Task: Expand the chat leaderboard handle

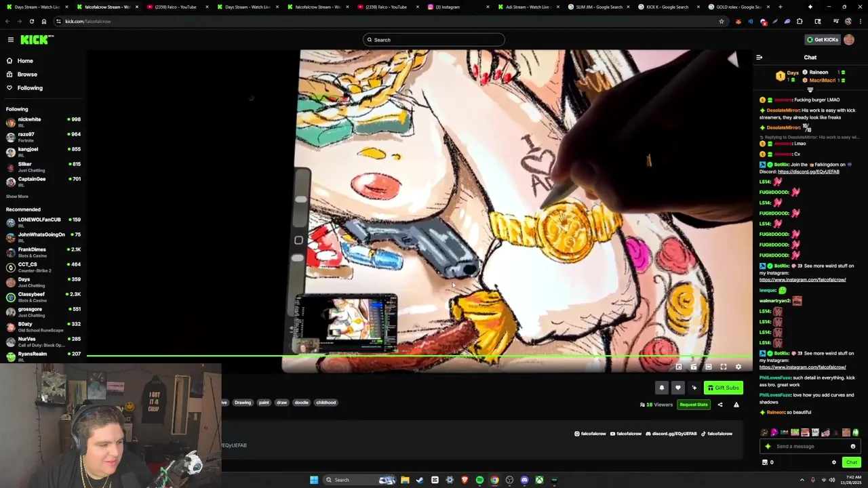Action: [810, 89]
